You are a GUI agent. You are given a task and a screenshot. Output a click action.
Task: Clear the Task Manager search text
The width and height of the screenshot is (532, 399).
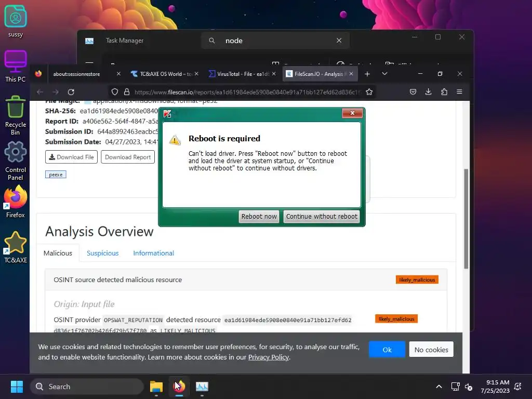pos(339,41)
